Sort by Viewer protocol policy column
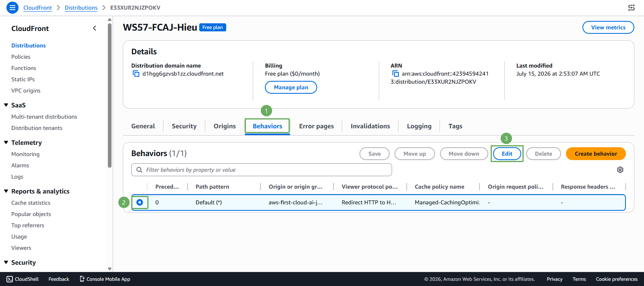This screenshot has width=644, height=286. pyautogui.click(x=369, y=187)
